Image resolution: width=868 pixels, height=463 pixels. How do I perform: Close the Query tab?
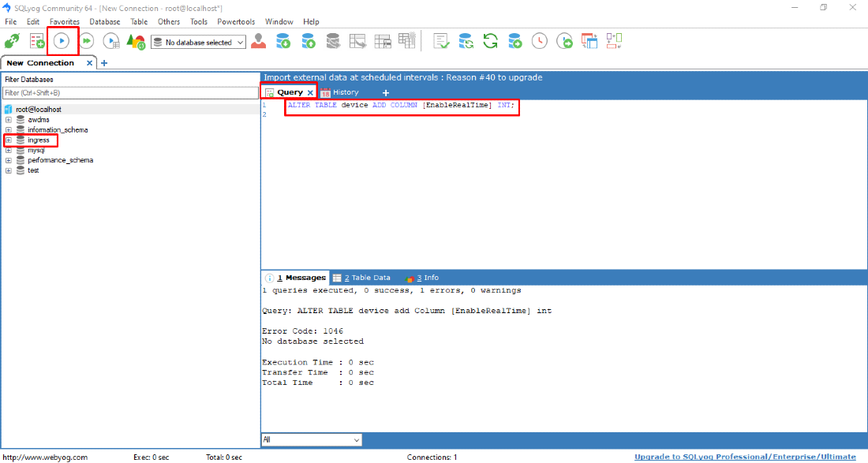pos(310,93)
